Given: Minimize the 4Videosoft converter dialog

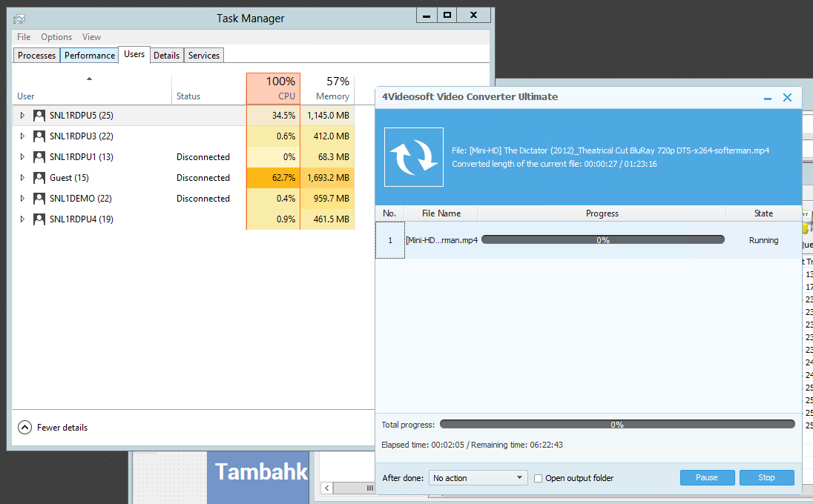Looking at the screenshot, I should point(768,98).
